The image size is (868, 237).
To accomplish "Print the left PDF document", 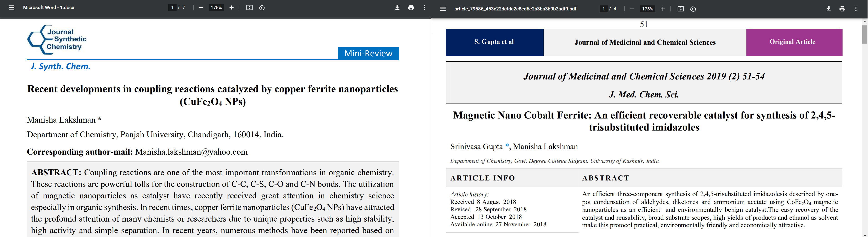I will [x=411, y=7].
